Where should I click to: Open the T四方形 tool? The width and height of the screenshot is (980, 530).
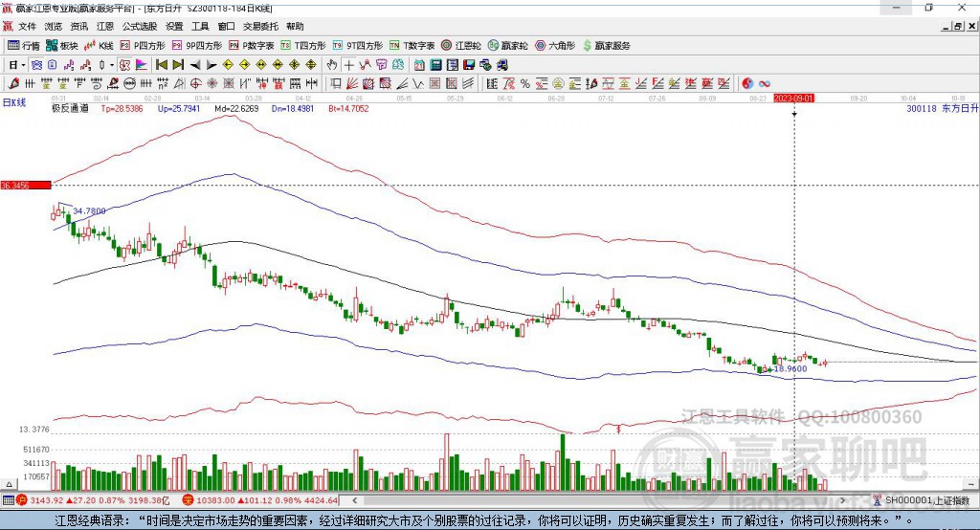[303, 46]
